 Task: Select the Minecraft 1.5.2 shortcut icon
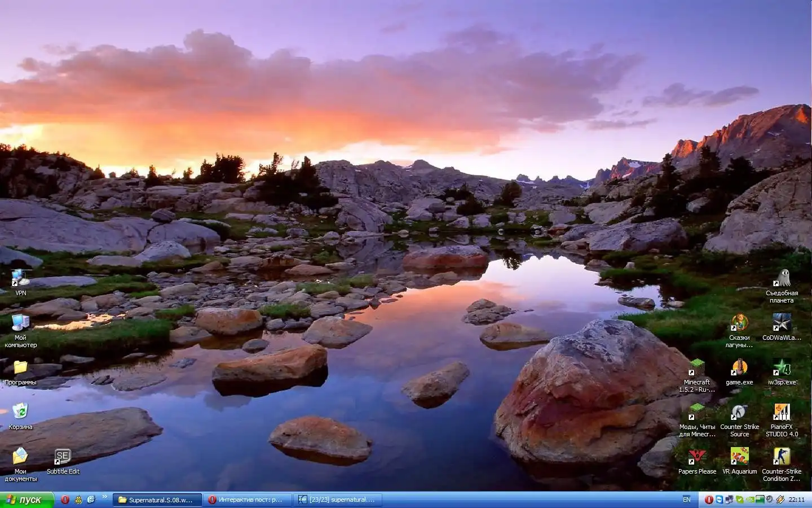[x=697, y=368]
